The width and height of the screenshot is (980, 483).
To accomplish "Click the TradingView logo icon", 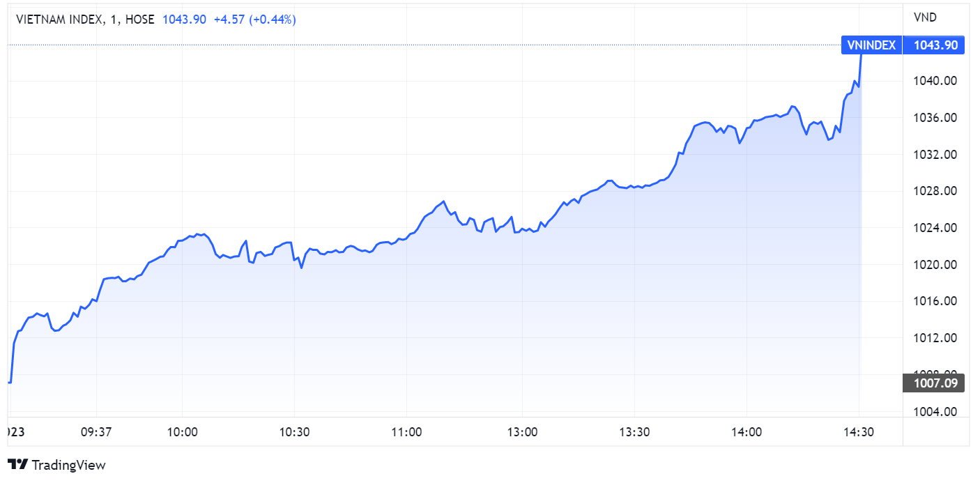I will click(17, 465).
